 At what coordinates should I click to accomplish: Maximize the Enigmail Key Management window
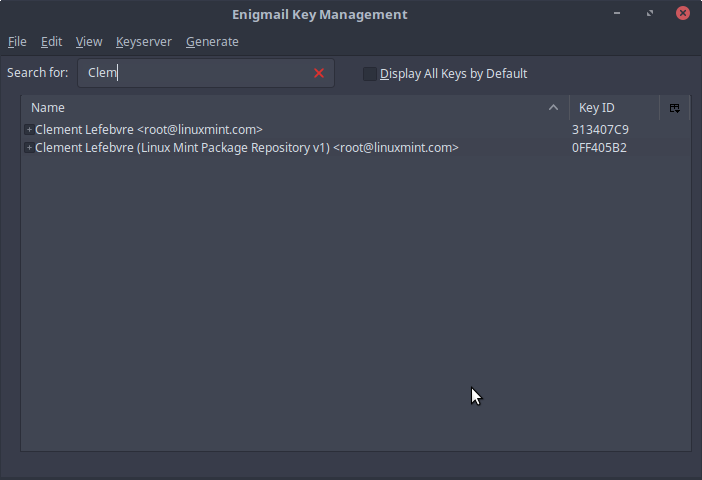pos(651,14)
